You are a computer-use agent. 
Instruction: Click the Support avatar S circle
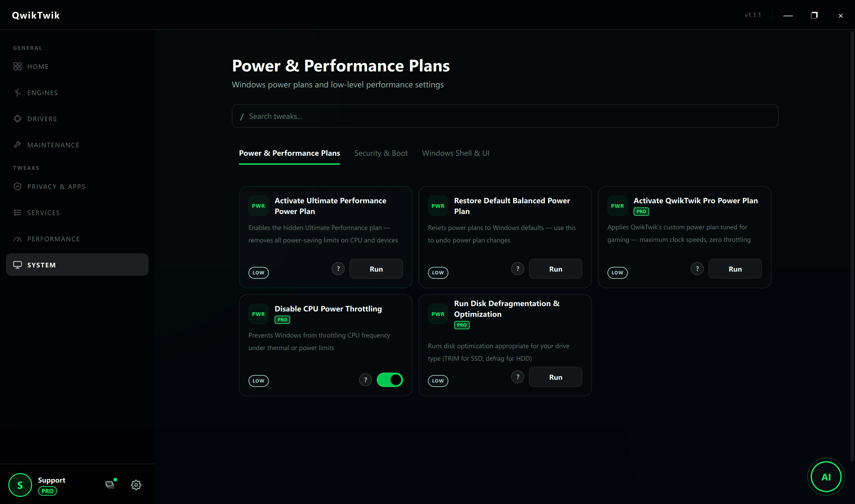(20, 485)
